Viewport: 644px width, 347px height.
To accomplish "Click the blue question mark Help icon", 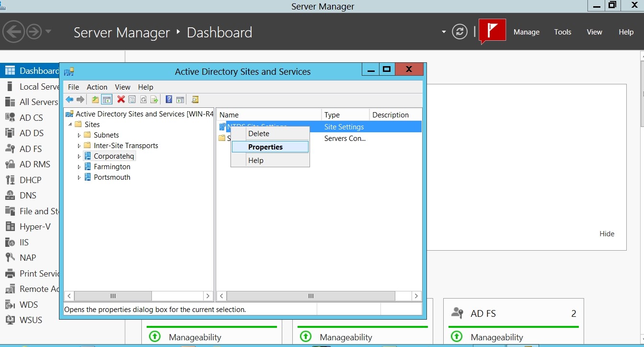I will tap(169, 100).
